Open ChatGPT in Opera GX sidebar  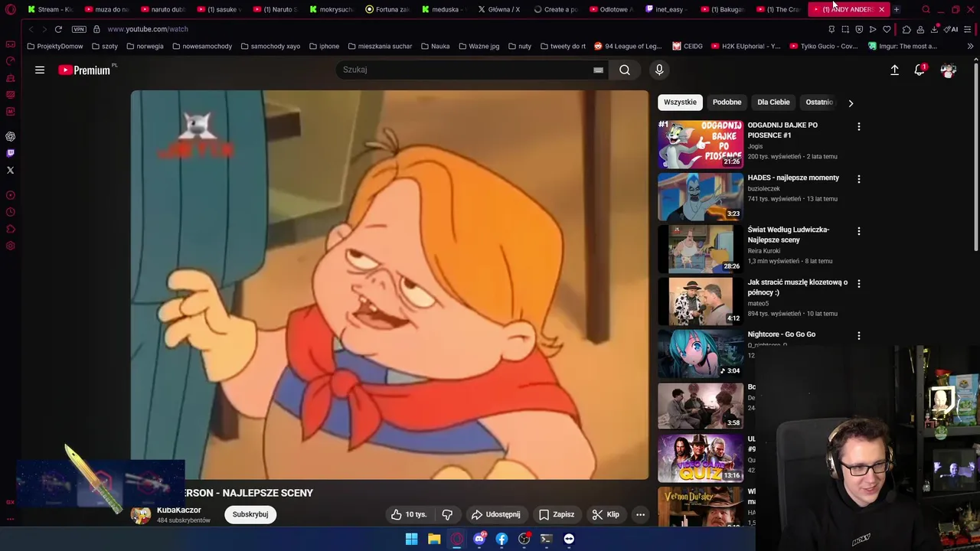click(11, 136)
